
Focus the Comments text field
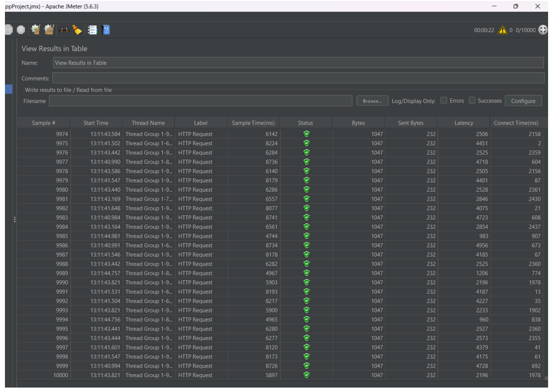click(298, 78)
